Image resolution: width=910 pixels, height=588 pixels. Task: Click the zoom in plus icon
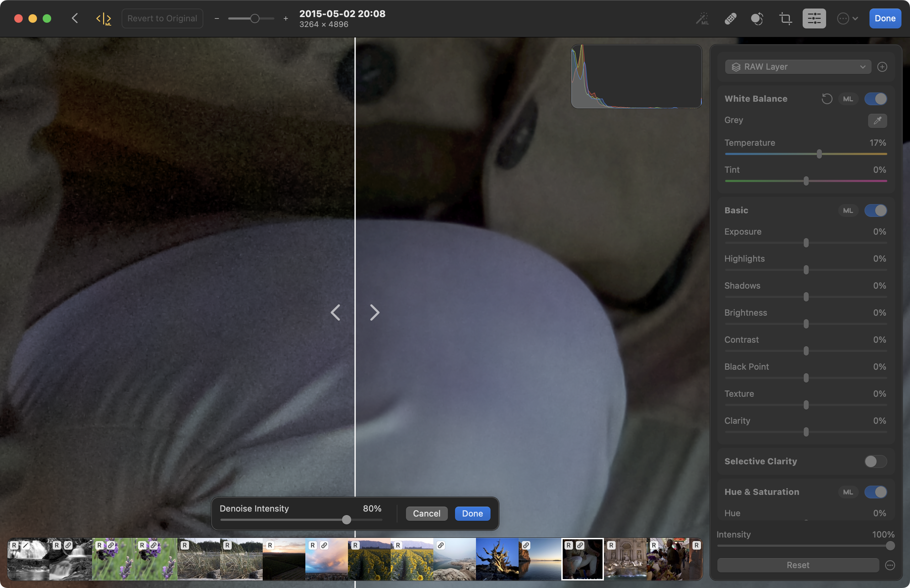click(x=285, y=18)
